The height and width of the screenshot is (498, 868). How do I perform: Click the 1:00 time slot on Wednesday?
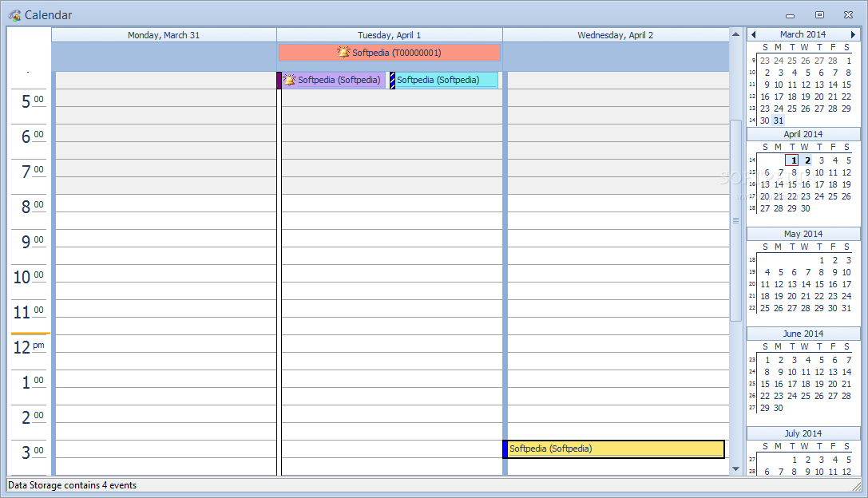pos(618,379)
